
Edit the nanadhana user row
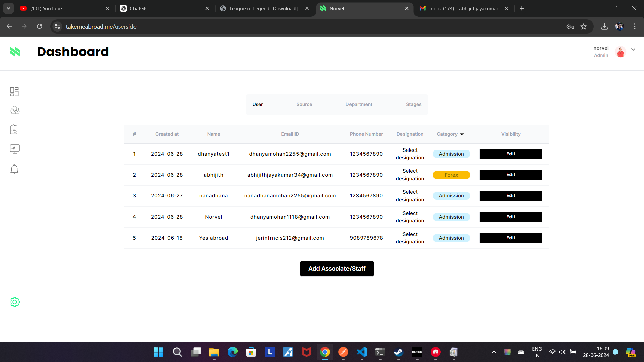point(511,196)
